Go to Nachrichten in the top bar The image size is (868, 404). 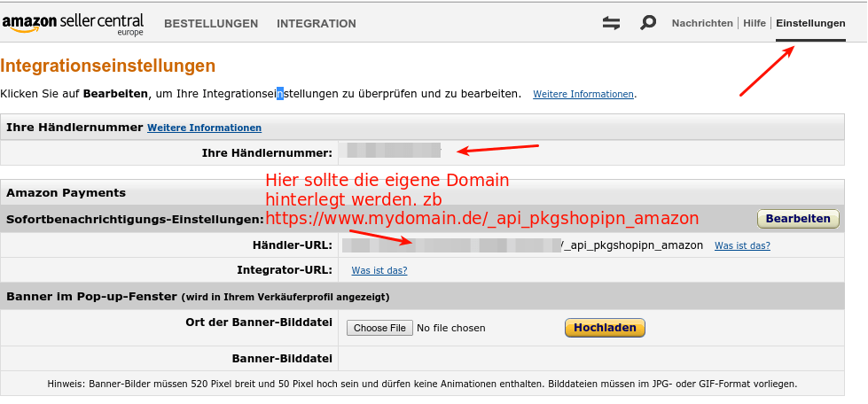pos(702,23)
